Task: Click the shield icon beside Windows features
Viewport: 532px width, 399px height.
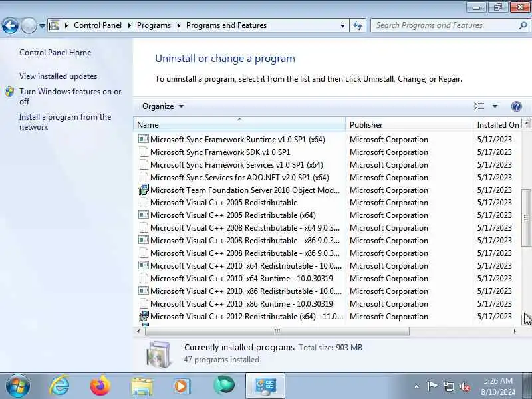Action: (9, 92)
